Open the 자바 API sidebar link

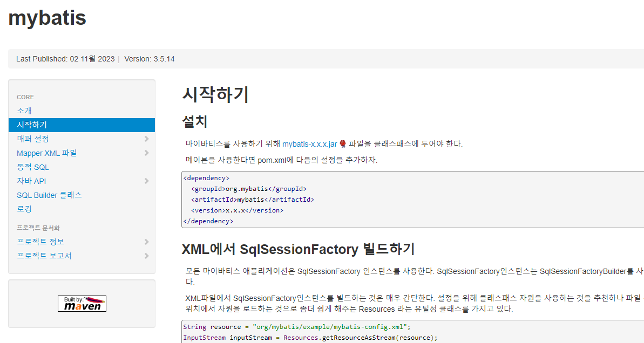31,181
